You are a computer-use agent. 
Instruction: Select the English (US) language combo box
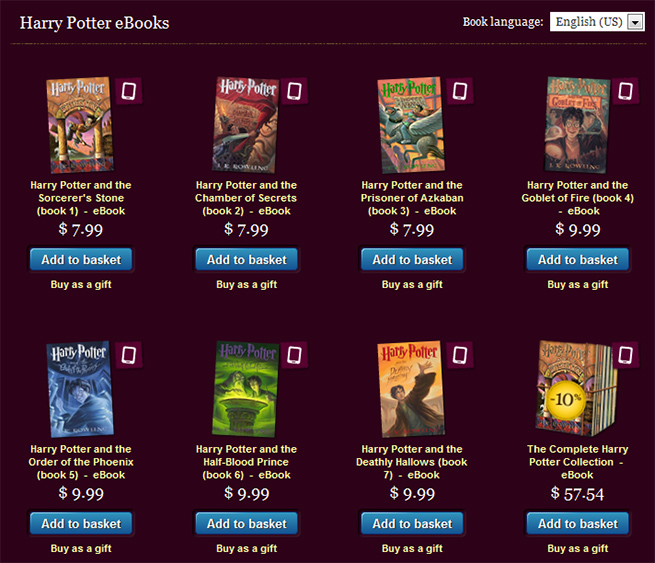point(597,22)
